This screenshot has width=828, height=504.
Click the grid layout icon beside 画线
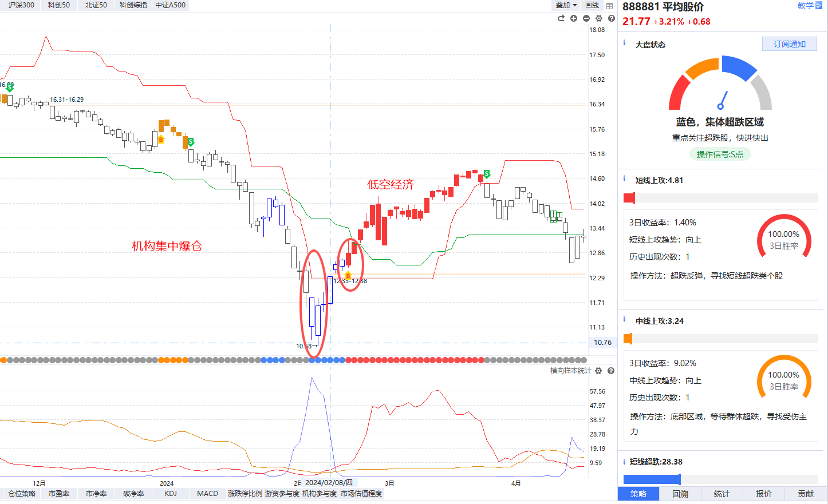tap(610, 6)
